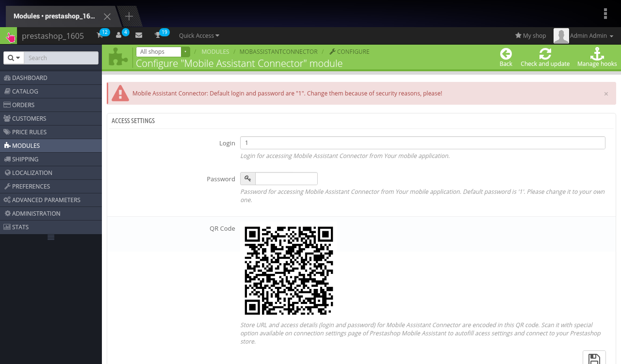Viewport: 621px width, 364px height.
Task: Open the orders cart icon with badge 12
Action: [x=102, y=35]
